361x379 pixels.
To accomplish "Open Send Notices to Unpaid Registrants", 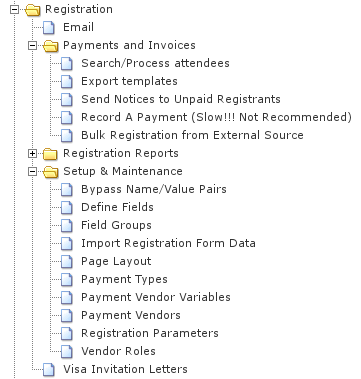I will (181, 99).
